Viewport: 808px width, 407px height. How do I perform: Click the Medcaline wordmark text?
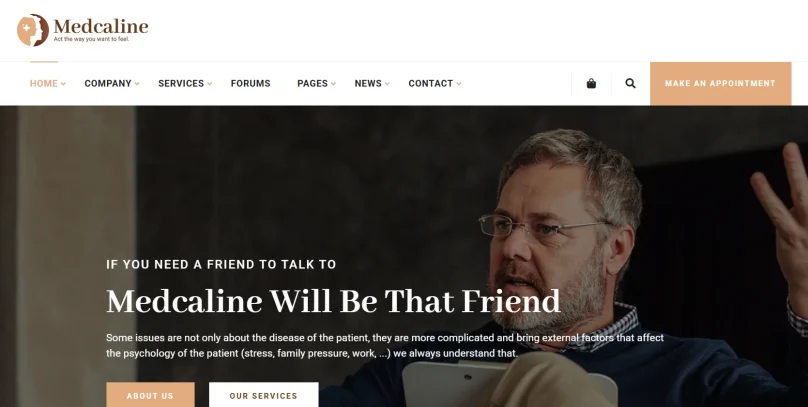(x=101, y=26)
